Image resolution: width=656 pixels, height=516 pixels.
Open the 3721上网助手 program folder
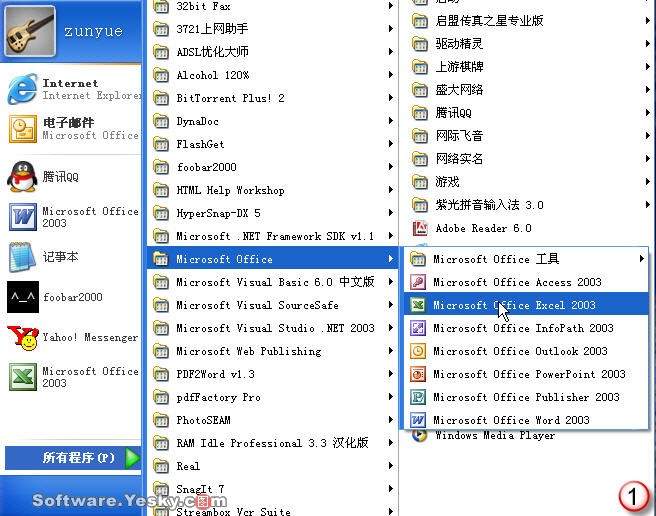coord(273,29)
